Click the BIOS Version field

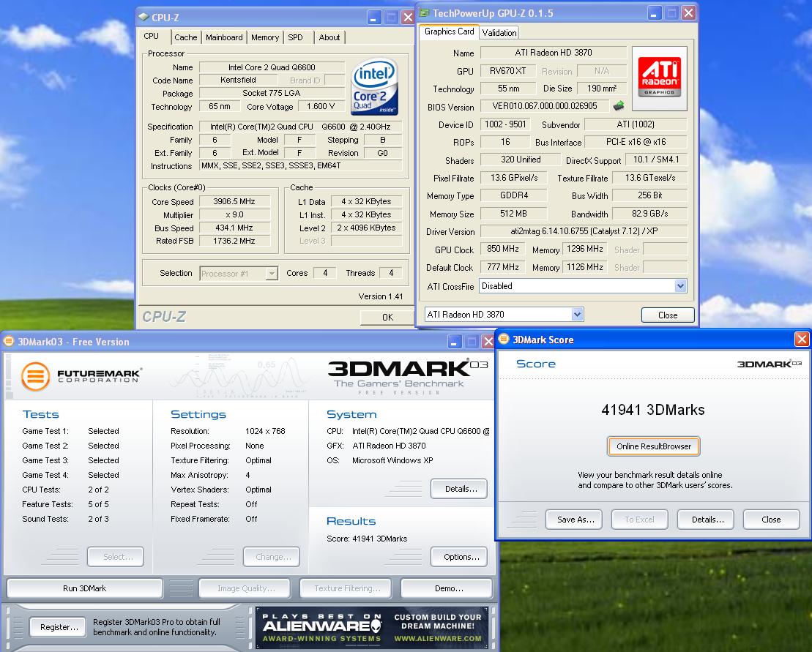click(545, 106)
